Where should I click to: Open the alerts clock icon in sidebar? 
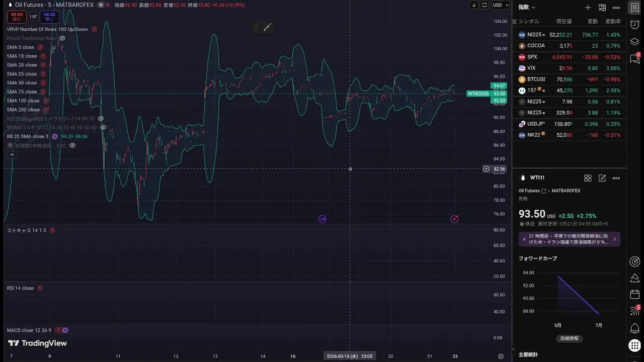(634, 25)
